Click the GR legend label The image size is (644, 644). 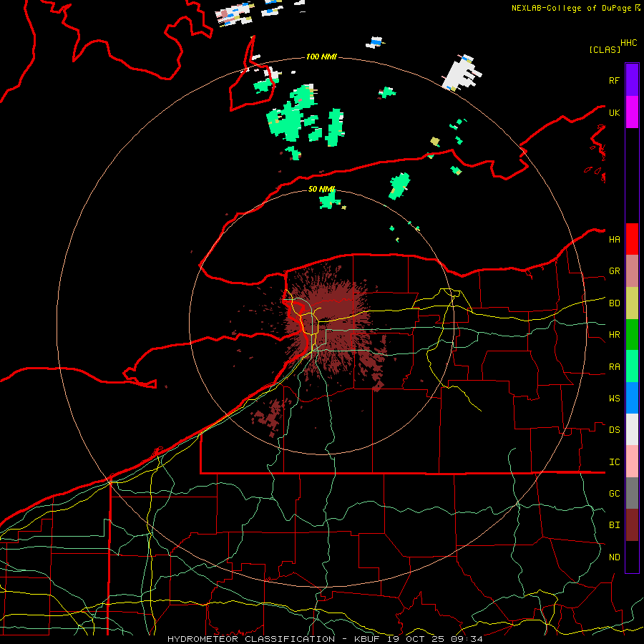(614, 271)
